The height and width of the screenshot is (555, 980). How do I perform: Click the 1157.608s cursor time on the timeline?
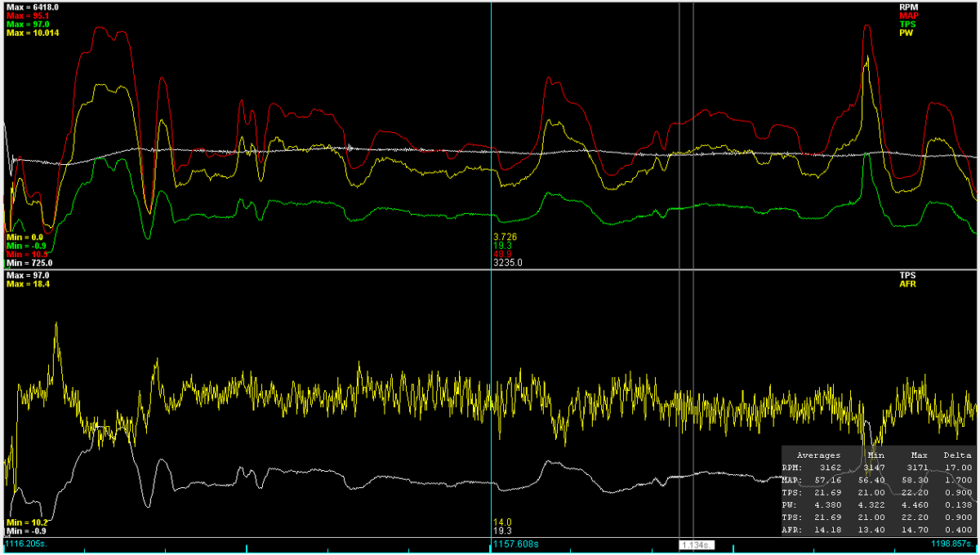tap(514, 543)
